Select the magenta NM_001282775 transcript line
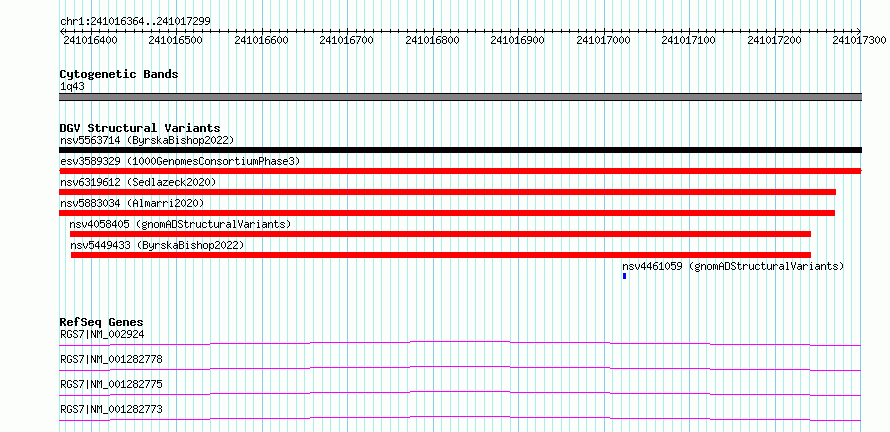 point(460,393)
